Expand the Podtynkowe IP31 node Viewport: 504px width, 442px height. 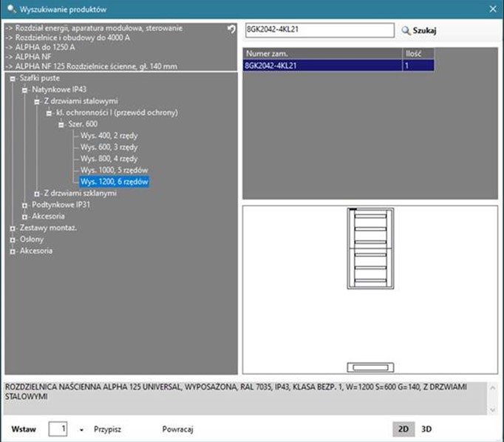pyautogui.click(x=24, y=205)
